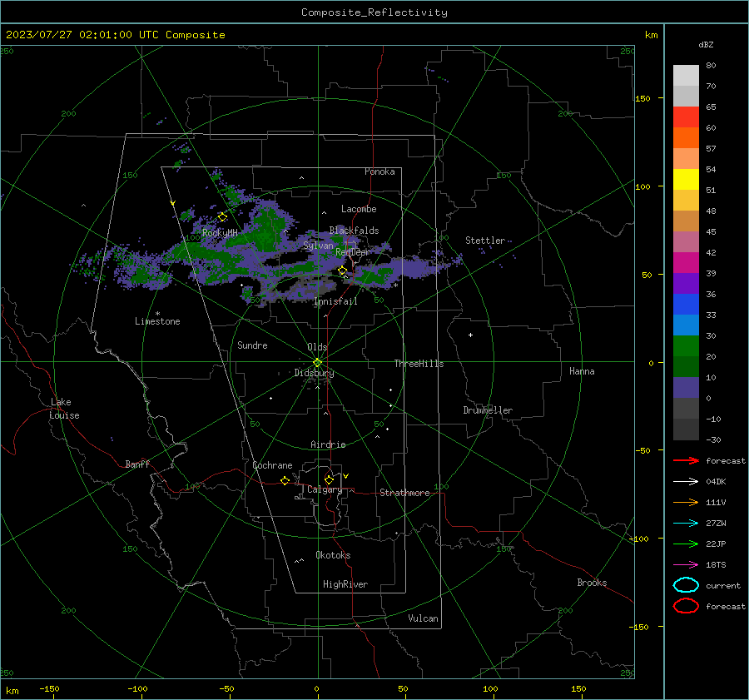Click the Calgary city label
This screenshot has height=700, width=749.
click(x=325, y=489)
